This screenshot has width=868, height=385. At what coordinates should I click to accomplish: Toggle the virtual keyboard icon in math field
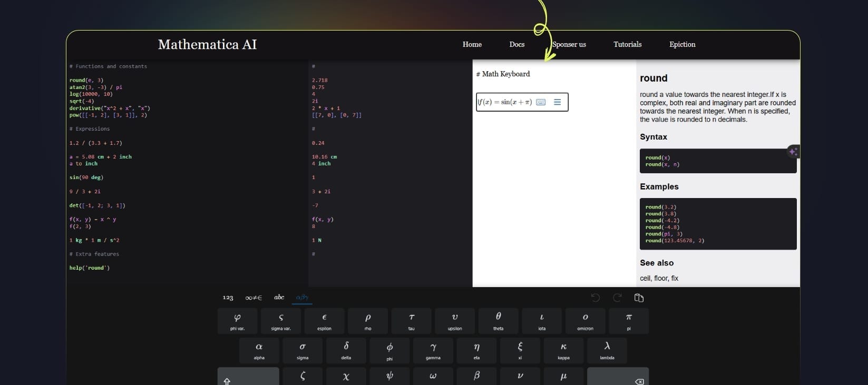coord(541,102)
